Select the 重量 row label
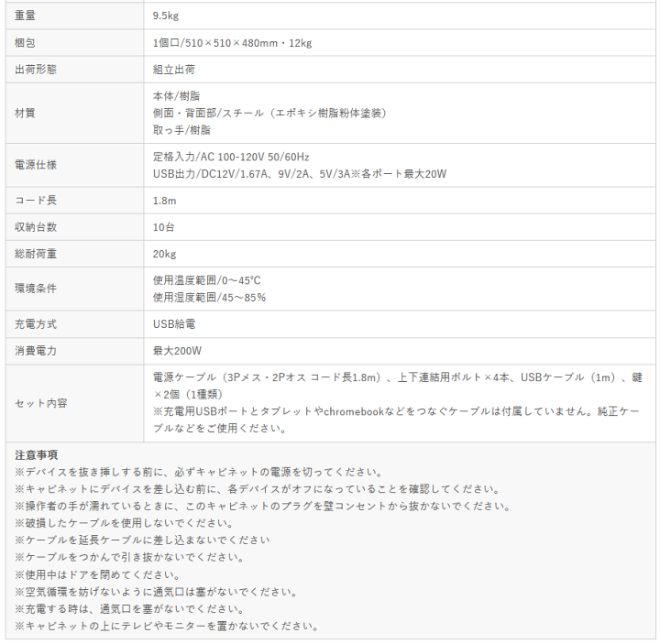 [x=25, y=16]
